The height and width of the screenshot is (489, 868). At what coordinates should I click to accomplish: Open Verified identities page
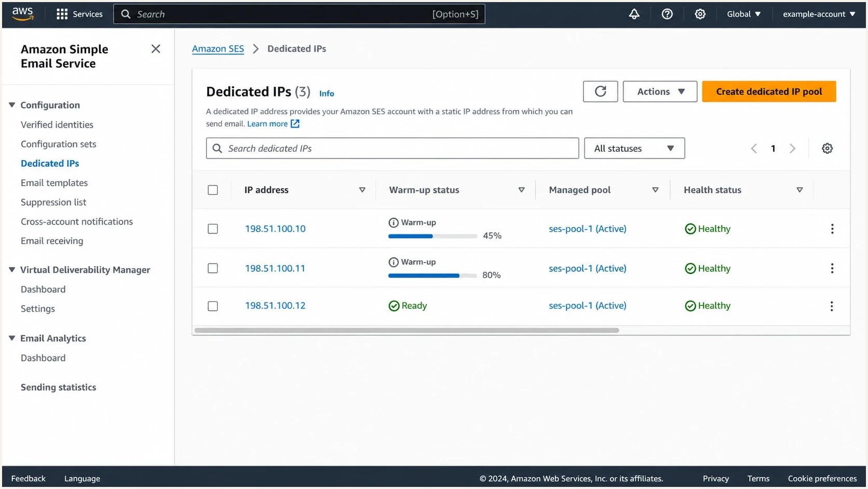[57, 125]
